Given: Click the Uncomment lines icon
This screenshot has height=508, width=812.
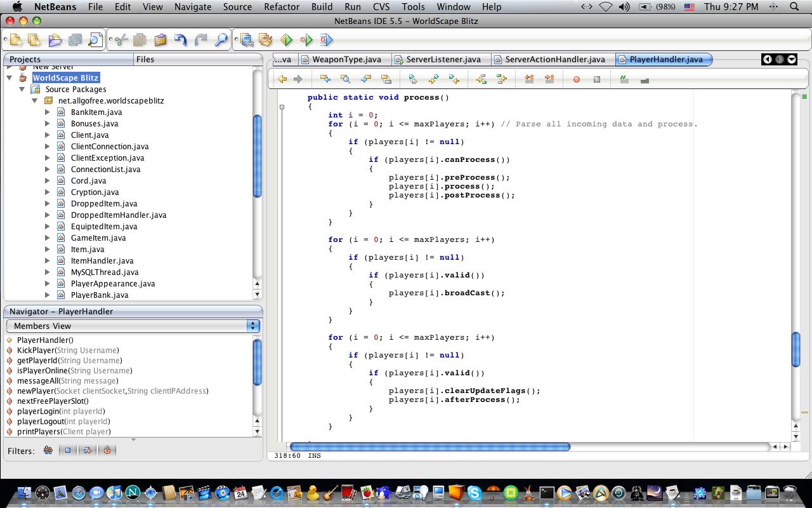Looking at the screenshot, I should 645,80.
